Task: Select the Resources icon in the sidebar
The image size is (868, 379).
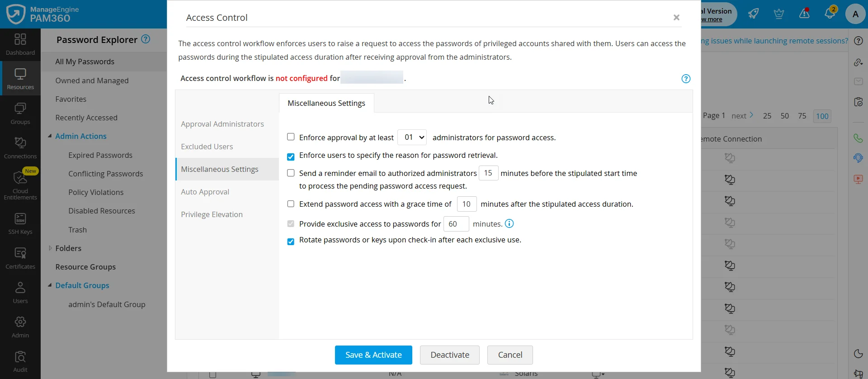Action: pos(20,78)
